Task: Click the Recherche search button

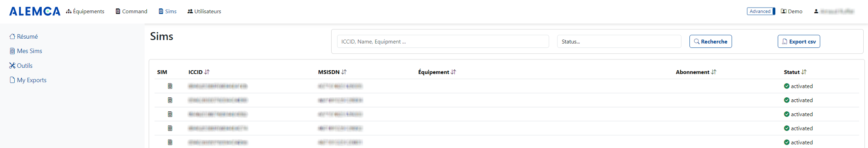Action: pyautogui.click(x=711, y=41)
